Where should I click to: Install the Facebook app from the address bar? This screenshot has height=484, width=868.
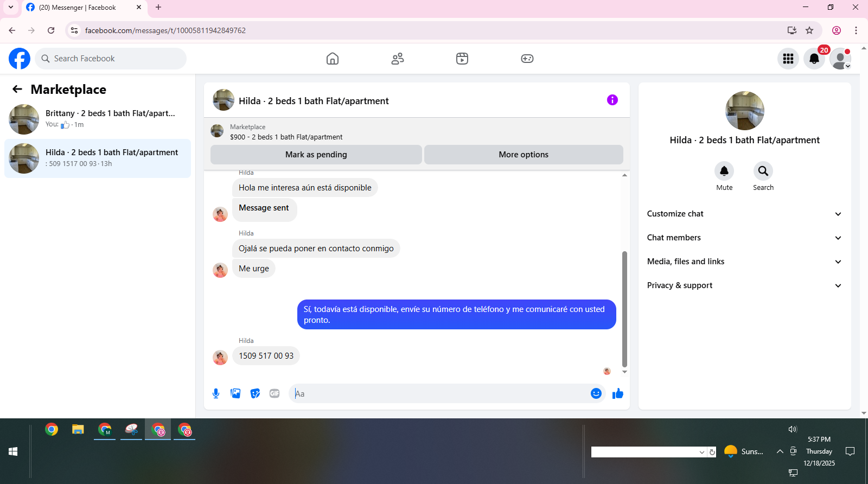pos(792,30)
